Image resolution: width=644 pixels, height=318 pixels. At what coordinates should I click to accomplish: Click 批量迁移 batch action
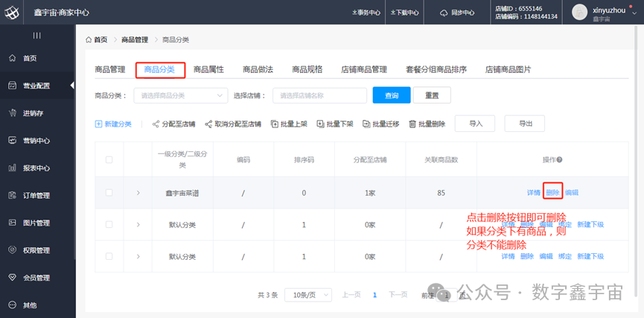coord(381,124)
